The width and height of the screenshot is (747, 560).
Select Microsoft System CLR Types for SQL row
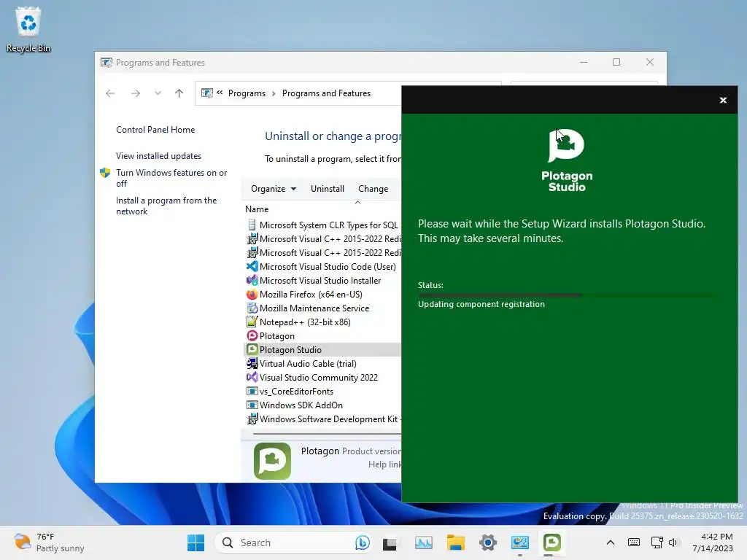pyautogui.click(x=323, y=225)
